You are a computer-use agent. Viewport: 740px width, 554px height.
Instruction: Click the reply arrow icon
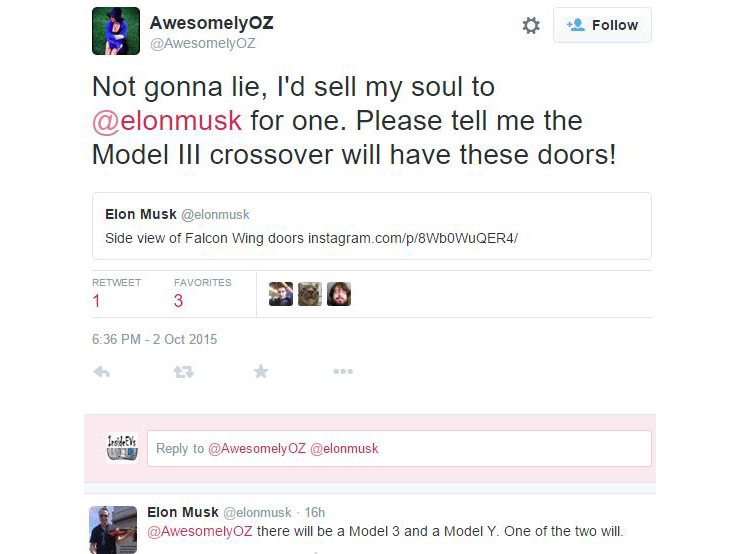tap(101, 372)
